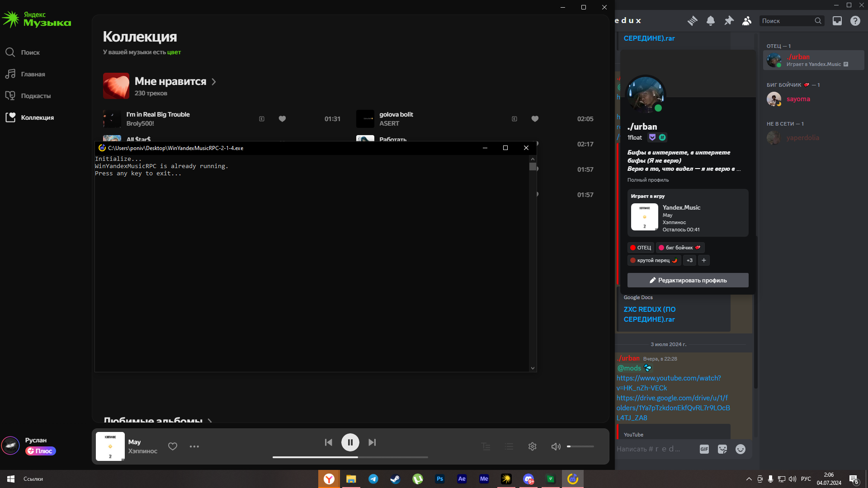
Task: Unlike the track I'm in Real Big Trouble
Action: click(x=282, y=119)
